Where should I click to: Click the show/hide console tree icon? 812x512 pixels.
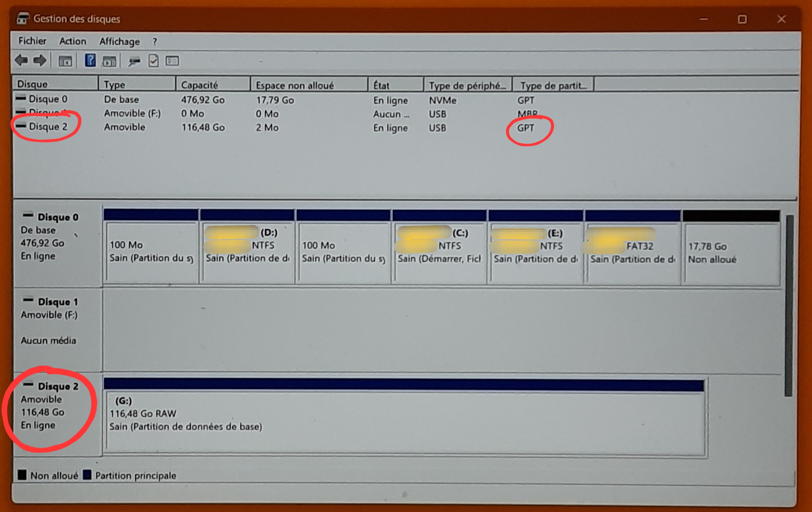[x=65, y=61]
